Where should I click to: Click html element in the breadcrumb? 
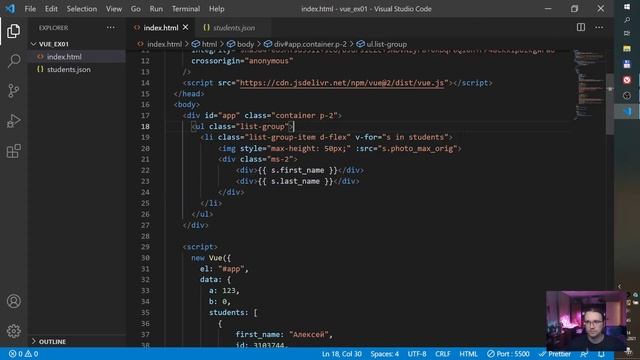[x=209, y=44]
